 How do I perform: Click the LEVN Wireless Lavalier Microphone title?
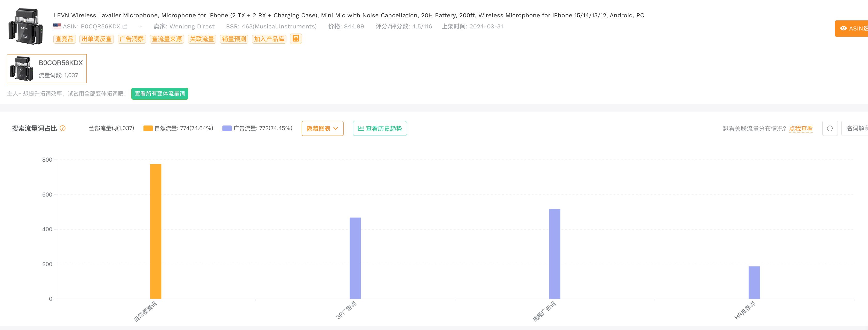349,15
